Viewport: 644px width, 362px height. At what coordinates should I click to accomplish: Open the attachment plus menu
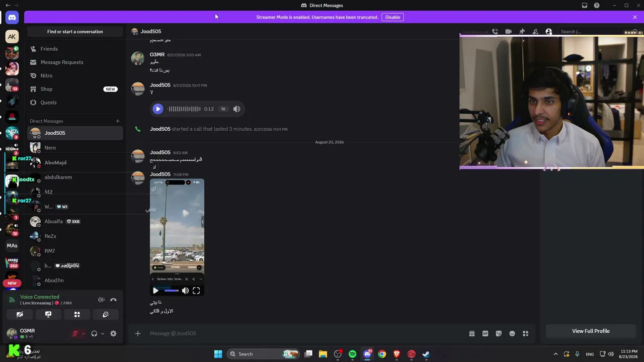(x=138, y=333)
